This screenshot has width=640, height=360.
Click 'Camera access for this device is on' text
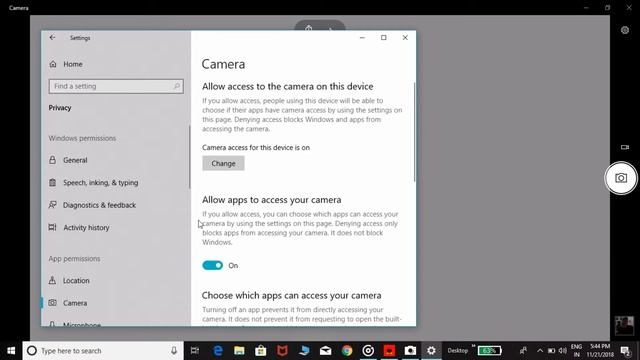coord(256,147)
